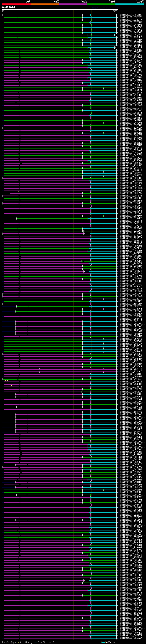Click the UniRef100_B3PB89 label
Screen dimensions: 146x644
131,65
